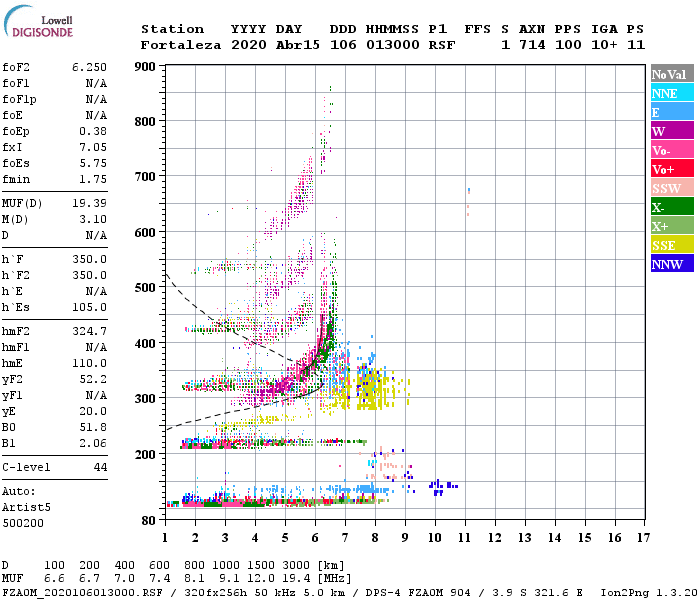The height and width of the screenshot is (600, 700).
Task: Select the Vo- pink legend swatch
Action: click(672, 150)
